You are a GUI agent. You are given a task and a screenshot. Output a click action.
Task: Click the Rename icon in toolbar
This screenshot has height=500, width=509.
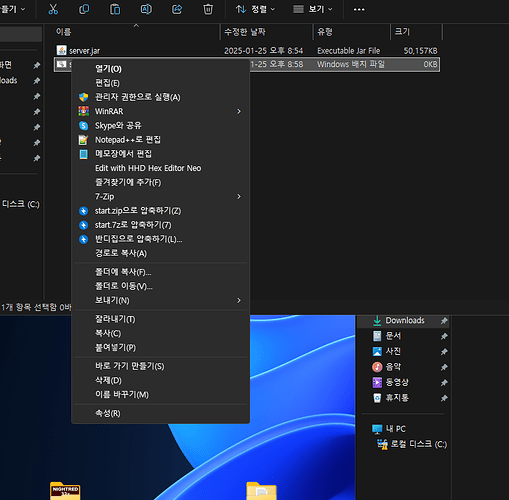(x=146, y=9)
